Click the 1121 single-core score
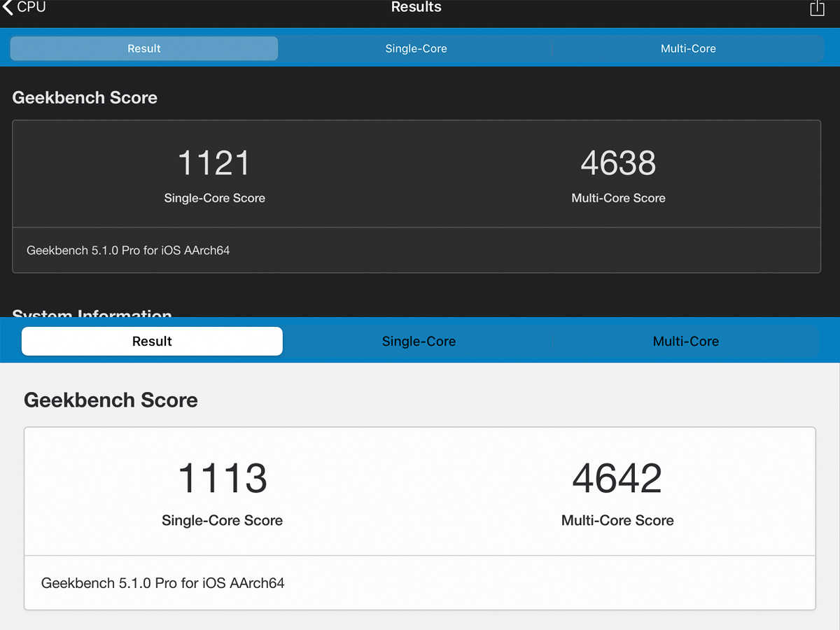Image resolution: width=840 pixels, height=630 pixels. click(214, 163)
